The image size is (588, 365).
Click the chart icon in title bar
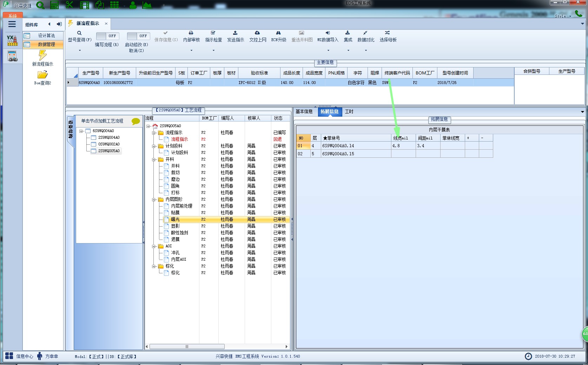click(x=147, y=5)
